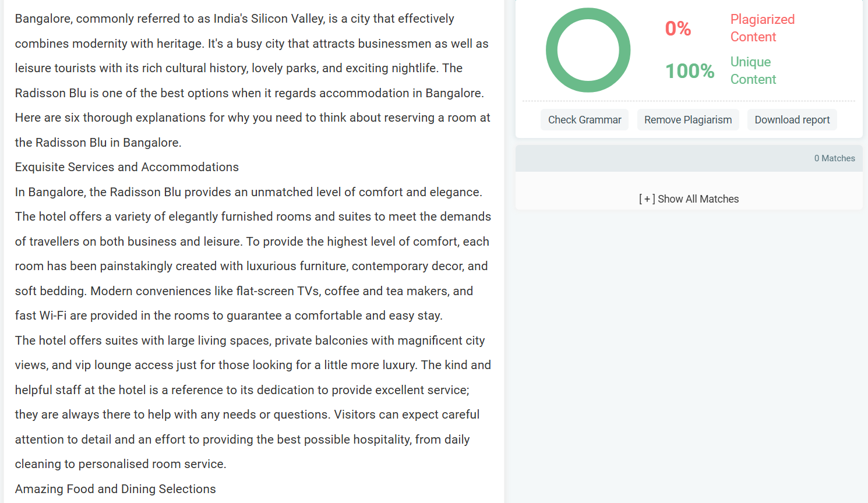Click the line 'soft bedding. Modern conveniences'
Viewport: 868px width, 503px height.
[x=244, y=291]
